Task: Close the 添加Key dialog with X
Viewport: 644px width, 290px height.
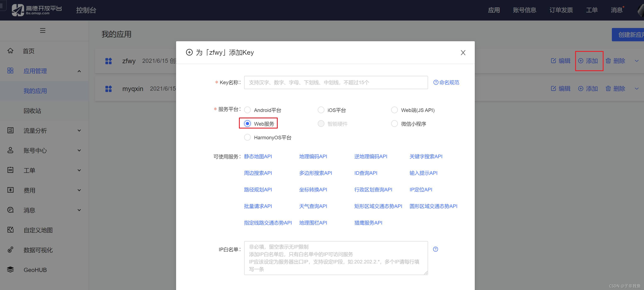Action: click(463, 53)
